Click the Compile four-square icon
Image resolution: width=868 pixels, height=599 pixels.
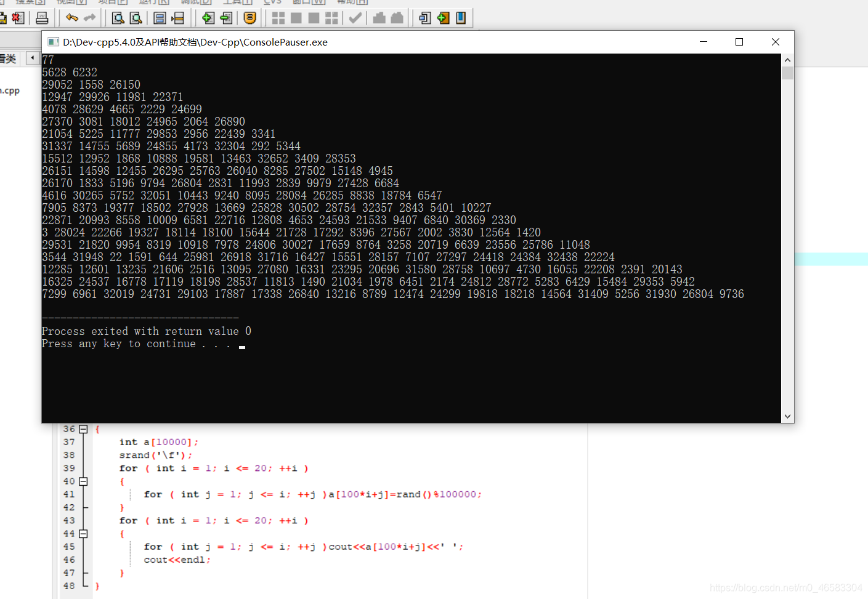pyautogui.click(x=278, y=18)
